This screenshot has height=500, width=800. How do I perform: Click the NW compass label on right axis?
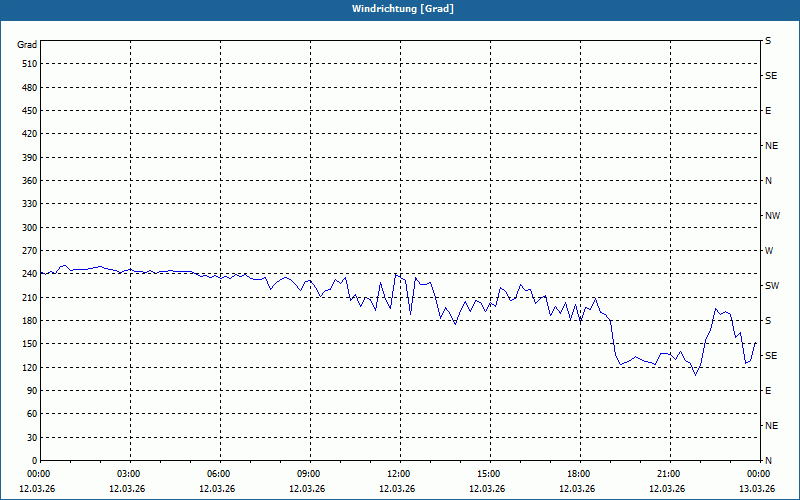click(x=772, y=216)
